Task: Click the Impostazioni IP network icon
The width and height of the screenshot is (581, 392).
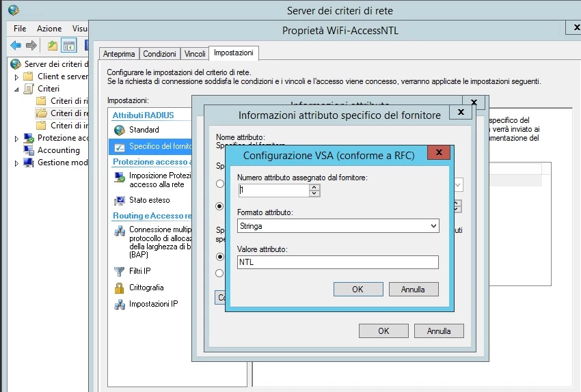Action: click(120, 305)
